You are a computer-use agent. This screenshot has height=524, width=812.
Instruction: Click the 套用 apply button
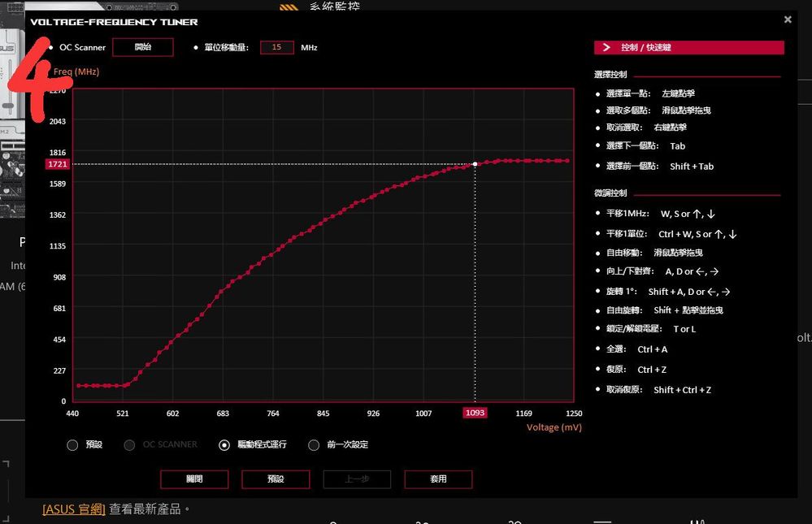[438, 479]
